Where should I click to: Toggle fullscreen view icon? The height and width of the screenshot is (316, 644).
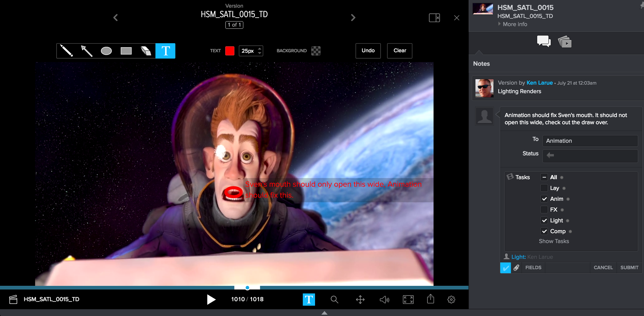point(408,299)
